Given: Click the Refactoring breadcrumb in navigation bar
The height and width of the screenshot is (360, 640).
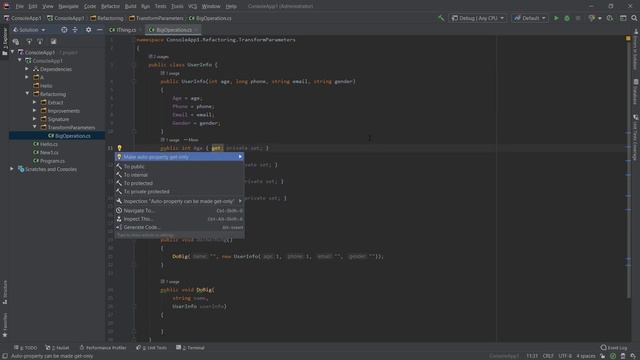Looking at the screenshot, I should [x=107, y=18].
